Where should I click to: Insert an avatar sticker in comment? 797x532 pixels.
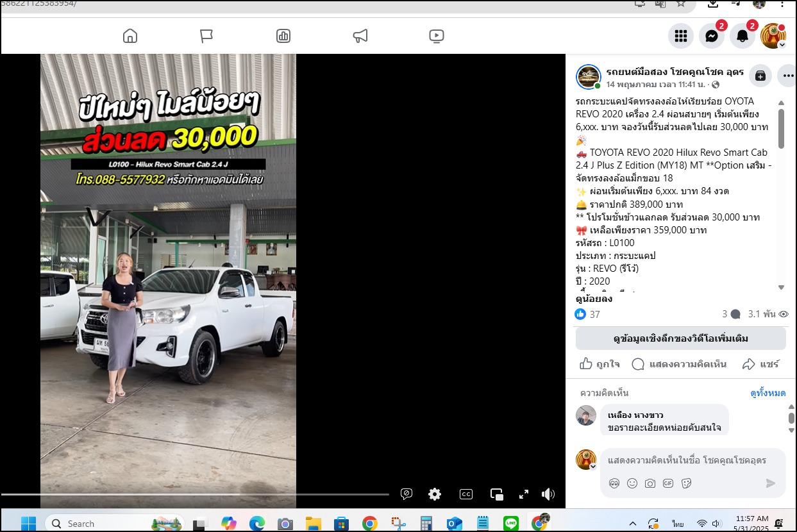pos(614,483)
